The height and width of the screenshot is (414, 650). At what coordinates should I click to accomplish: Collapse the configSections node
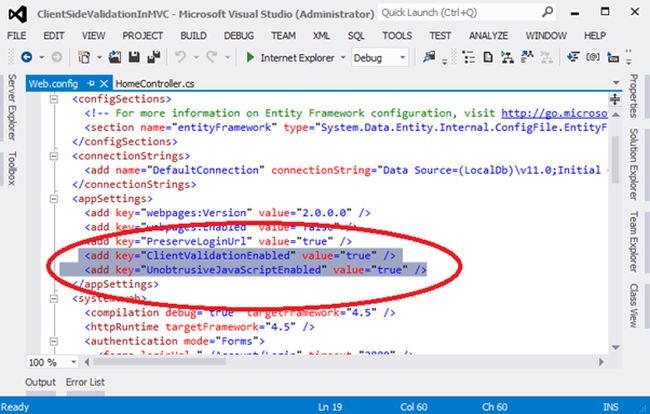coord(53,99)
